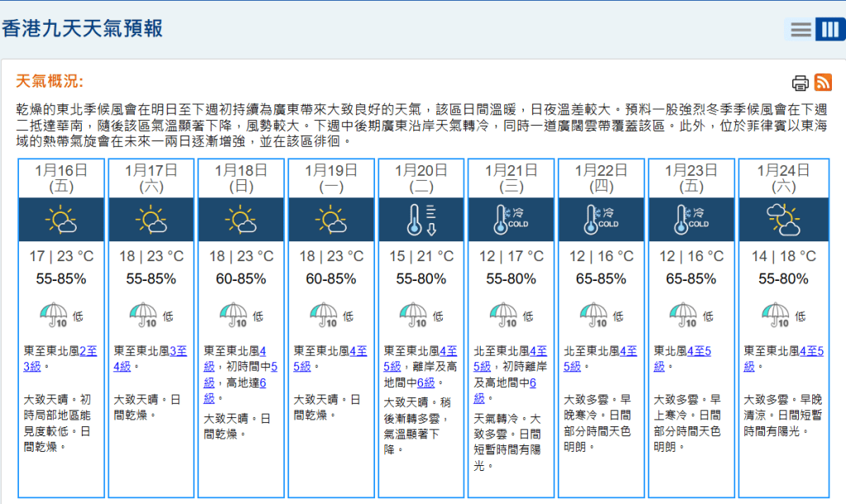Click the sunny weather icon for 1月16日

tap(62, 220)
